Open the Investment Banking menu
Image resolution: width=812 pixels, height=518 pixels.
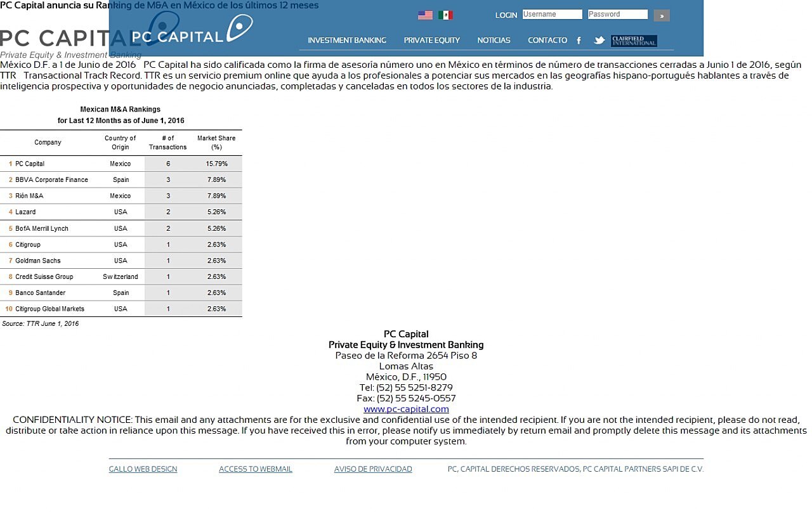347,41
